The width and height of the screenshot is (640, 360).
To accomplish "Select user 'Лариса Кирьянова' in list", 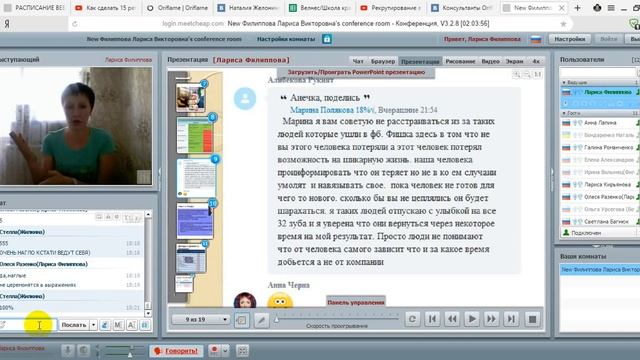I will [600, 184].
